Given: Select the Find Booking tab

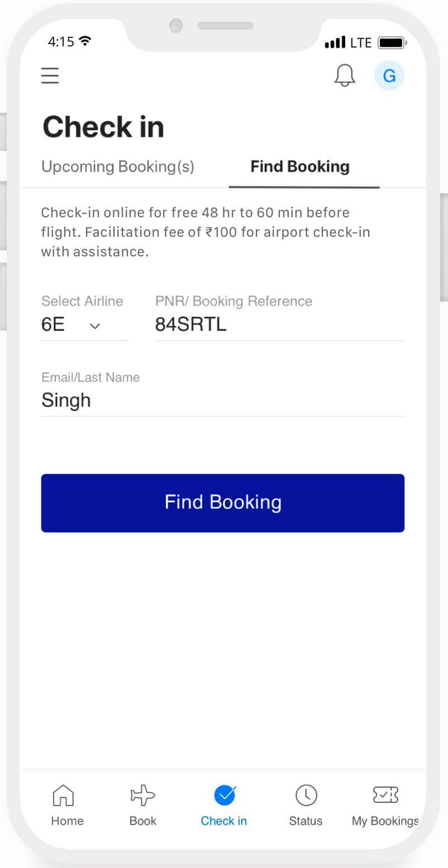Looking at the screenshot, I should [x=300, y=166].
